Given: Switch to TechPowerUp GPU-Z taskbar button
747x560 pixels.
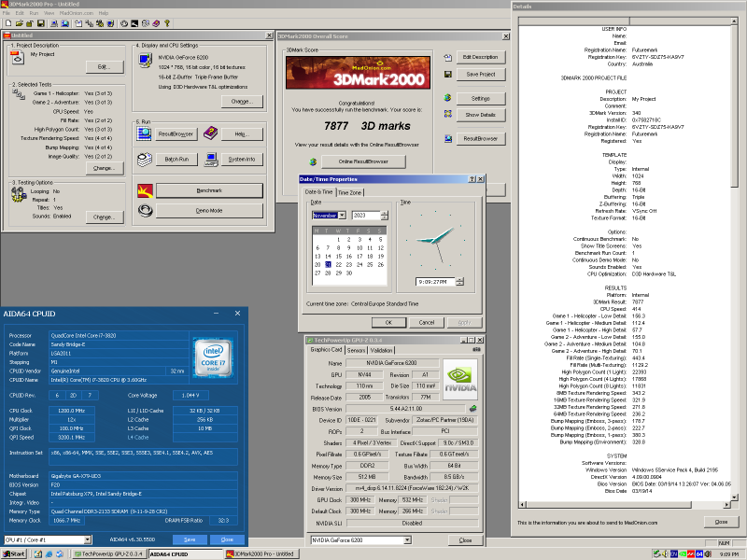Looking at the screenshot, I should click(109, 553).
